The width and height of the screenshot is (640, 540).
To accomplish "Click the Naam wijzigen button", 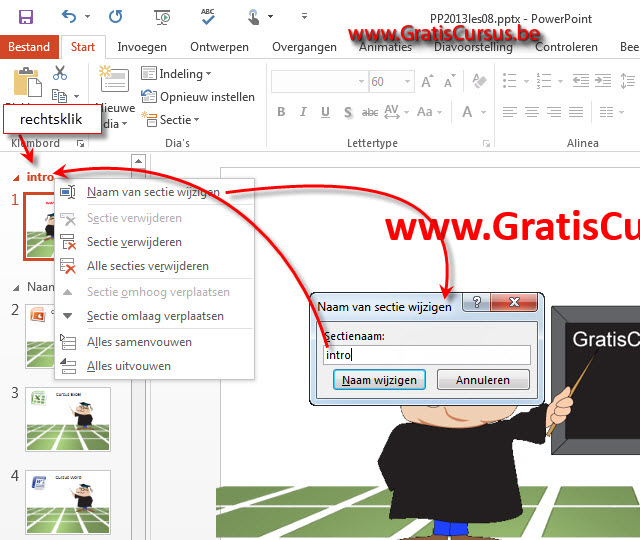I will (379, 380).
